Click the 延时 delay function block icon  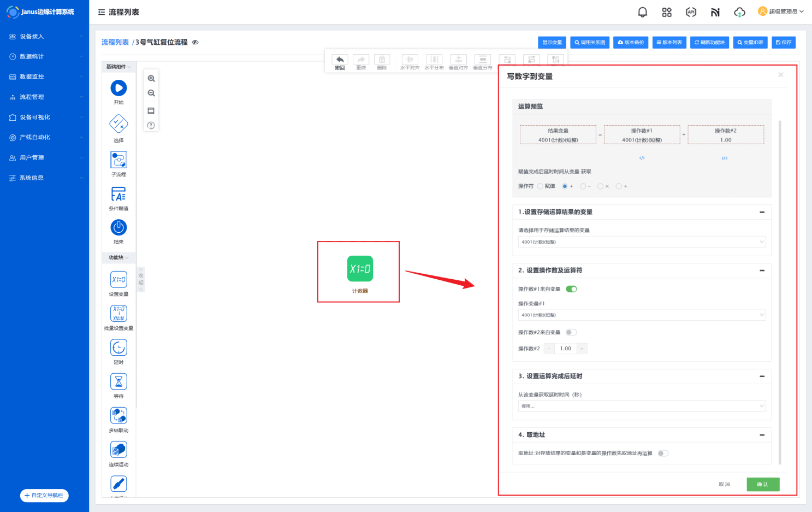point(118,348)
